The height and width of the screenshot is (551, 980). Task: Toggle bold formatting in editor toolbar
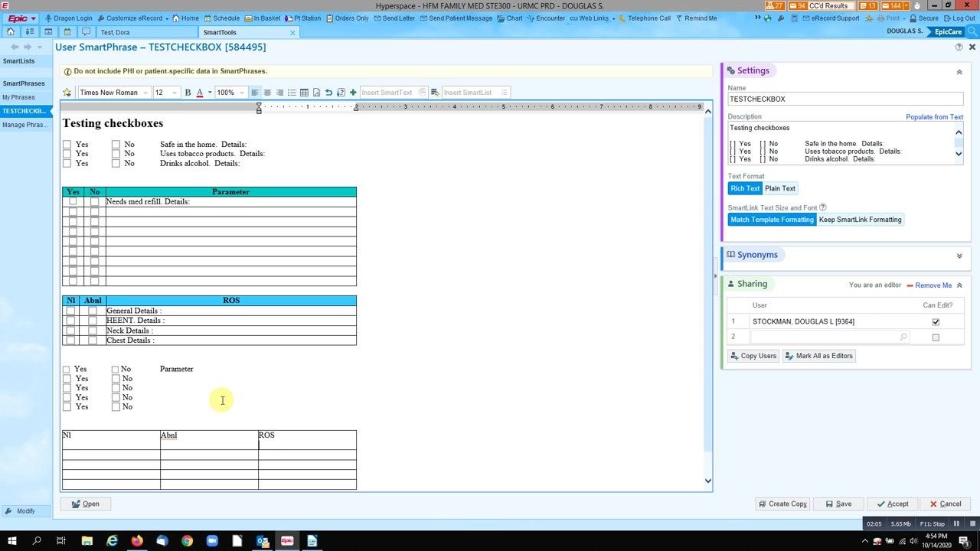click(188, 93)
